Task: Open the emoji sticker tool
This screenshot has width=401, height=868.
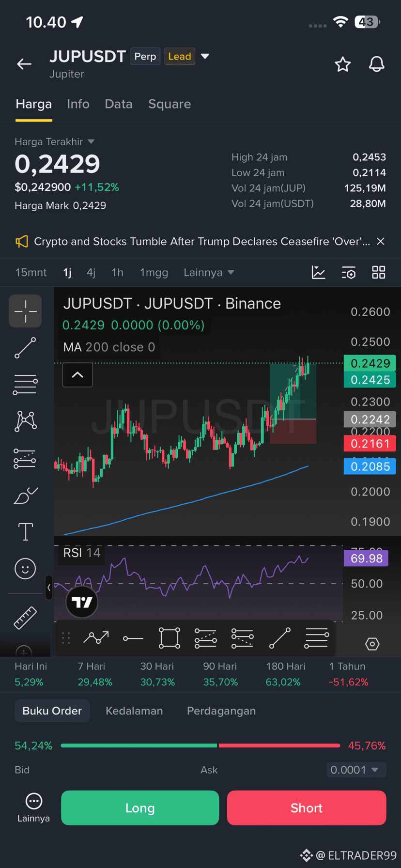Action: (25, 568)
